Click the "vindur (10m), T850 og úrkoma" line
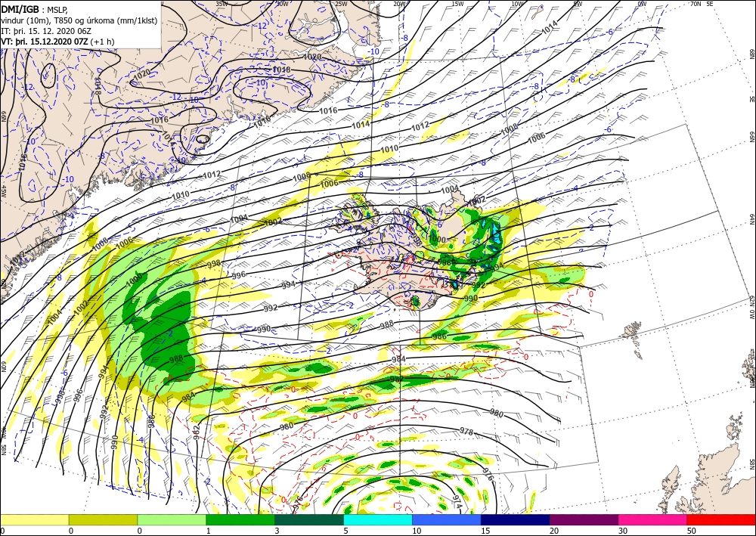 (x=79, y=20)
